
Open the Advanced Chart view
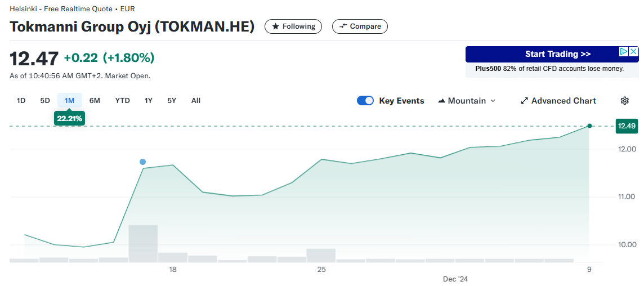pyautogui.click(x=558, y=101)
